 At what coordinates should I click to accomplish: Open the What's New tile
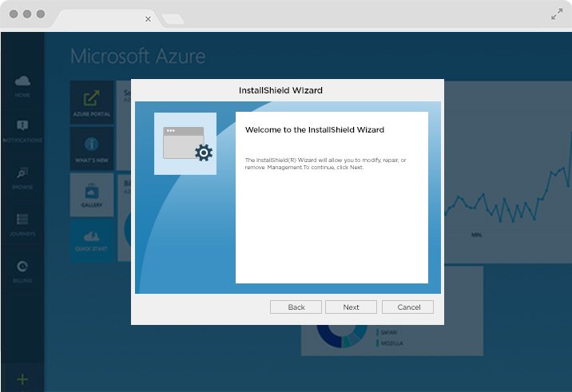(92, 148)
